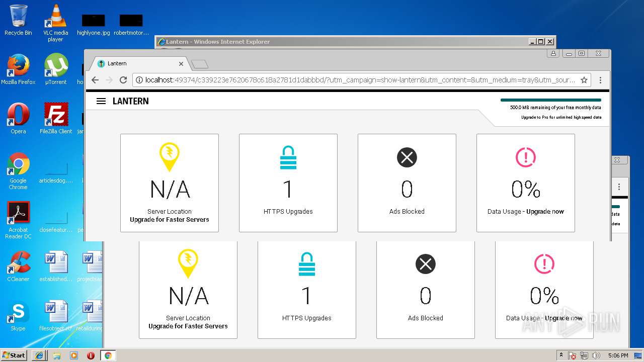Click the monthly data remaining progress bar
Viewport: 644px width, 362px height.
551,100
